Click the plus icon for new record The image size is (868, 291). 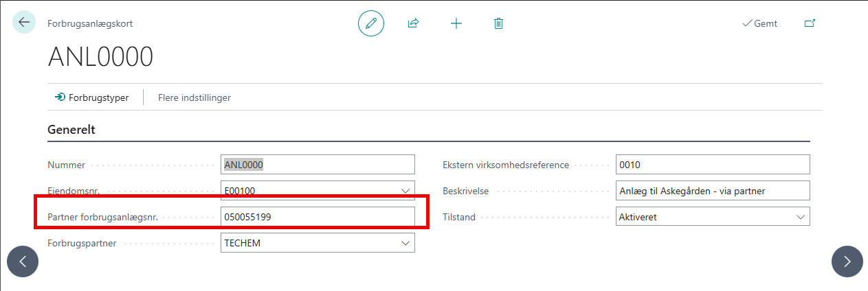point(456,23)
